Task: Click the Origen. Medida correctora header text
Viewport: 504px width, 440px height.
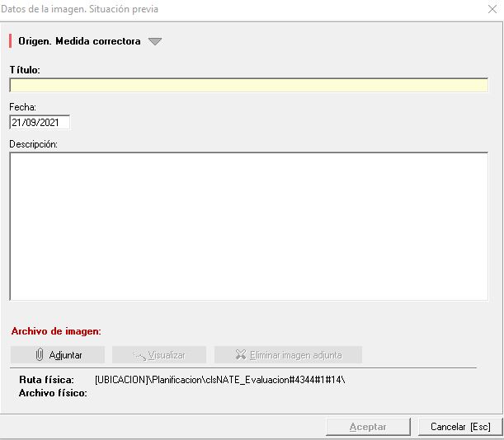Action: pyautogui.click(x=79, y=41)
